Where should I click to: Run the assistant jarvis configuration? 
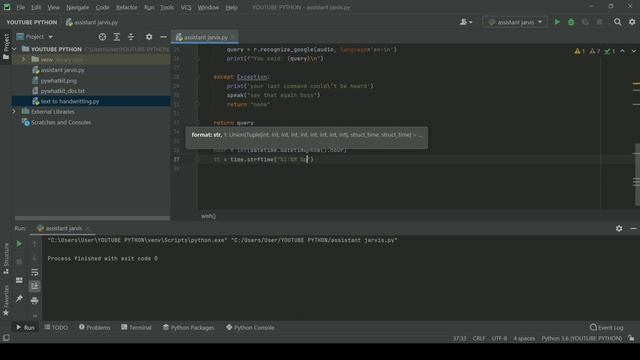coord(557,22)
